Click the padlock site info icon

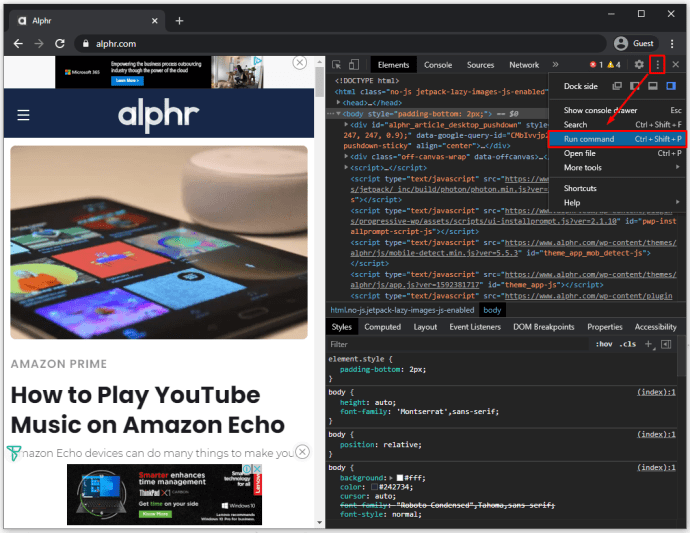pyautogui.click(x=86, y=44)
